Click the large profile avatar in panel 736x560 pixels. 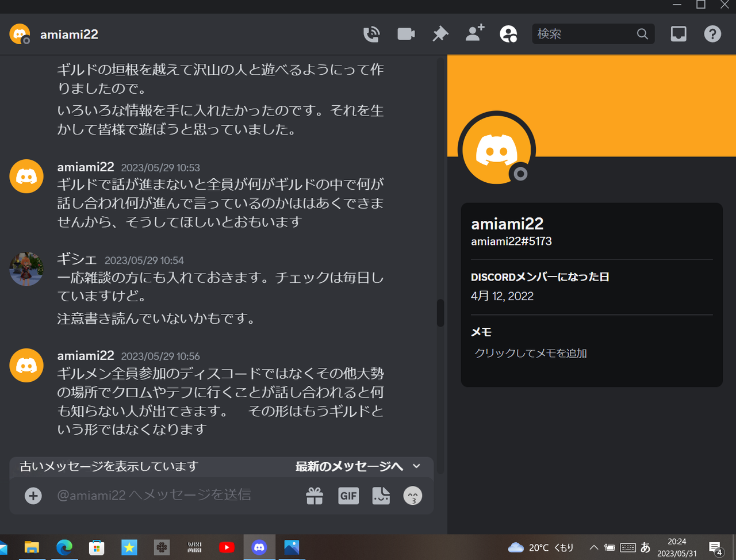coord(497,150)
